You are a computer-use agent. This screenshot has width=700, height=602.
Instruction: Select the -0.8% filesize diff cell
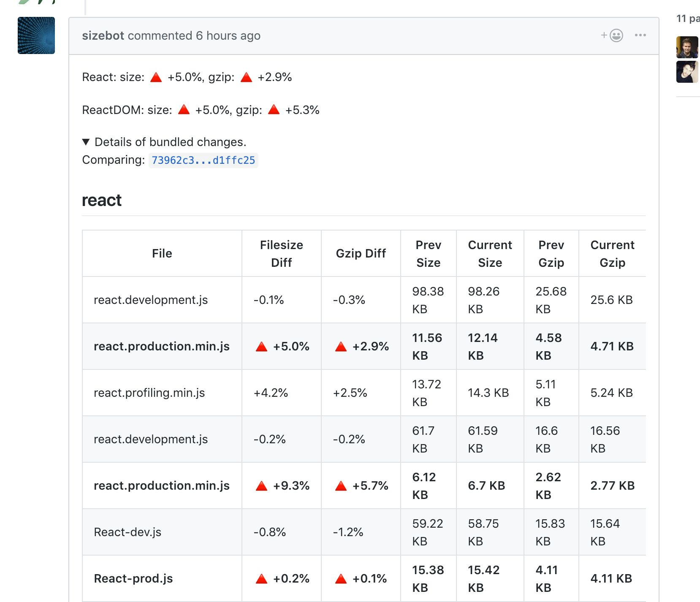[x=282, y=532]
